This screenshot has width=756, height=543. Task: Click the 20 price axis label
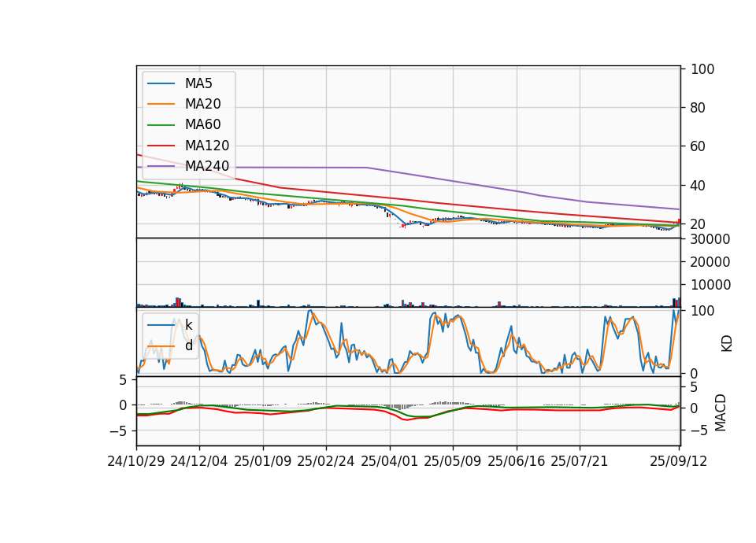pos(699,224)
